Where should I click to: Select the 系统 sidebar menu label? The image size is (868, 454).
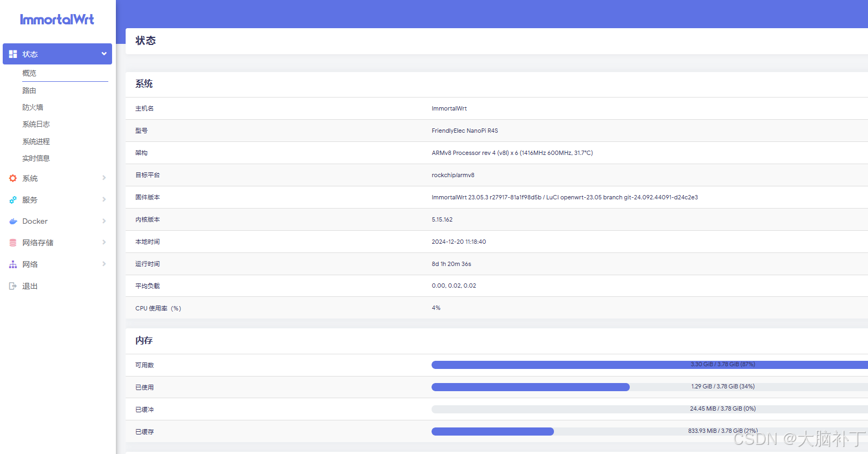click(x=30, y=178)
